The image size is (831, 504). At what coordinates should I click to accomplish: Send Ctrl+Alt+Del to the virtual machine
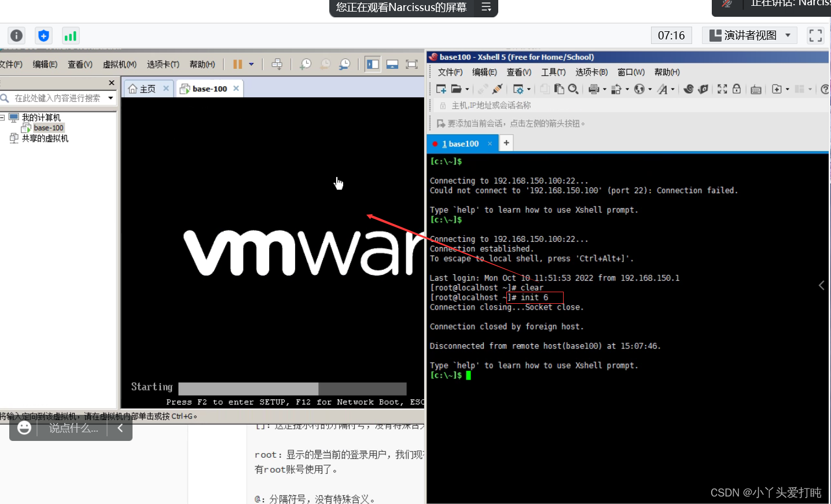277,64
